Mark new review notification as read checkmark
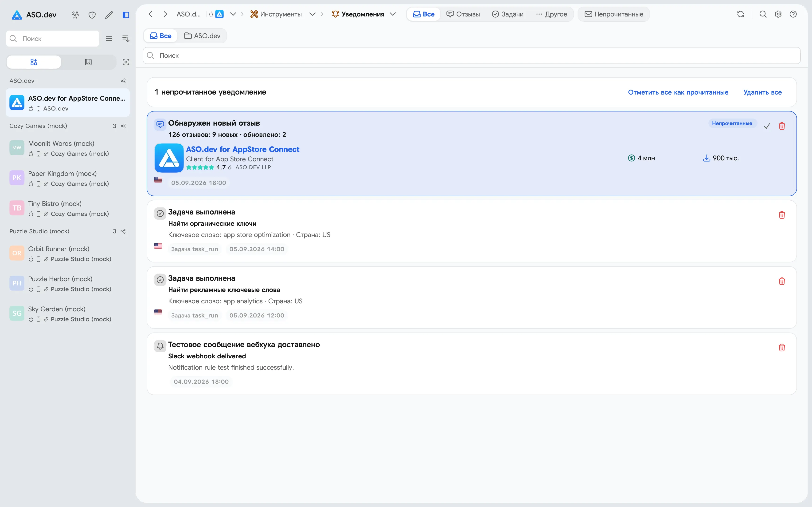The width and height of the screenshot is (812, 507). 767,126
